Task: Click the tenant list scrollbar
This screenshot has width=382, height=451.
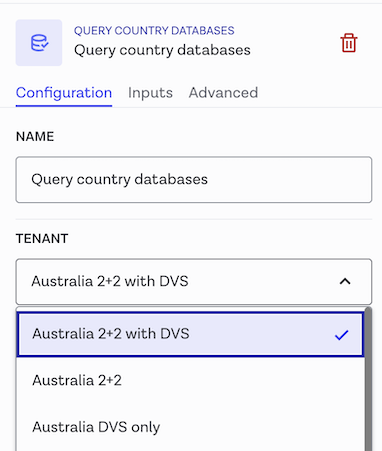Action: (368, 379)
